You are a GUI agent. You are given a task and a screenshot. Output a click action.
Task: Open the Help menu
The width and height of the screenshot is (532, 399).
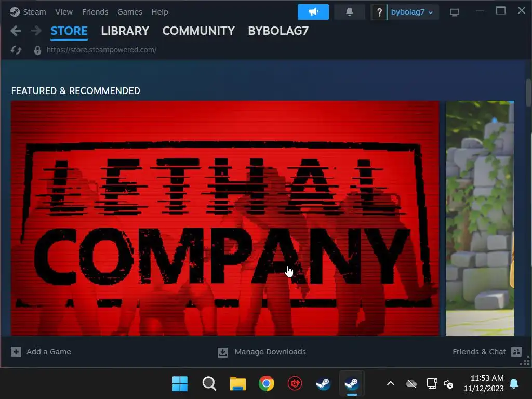(x=159, y=12)
